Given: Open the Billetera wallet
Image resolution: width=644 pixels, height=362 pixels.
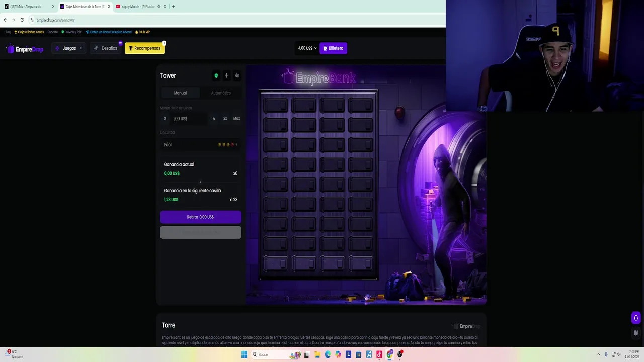Looking at the screenshot, I should [x=333, y=48].
